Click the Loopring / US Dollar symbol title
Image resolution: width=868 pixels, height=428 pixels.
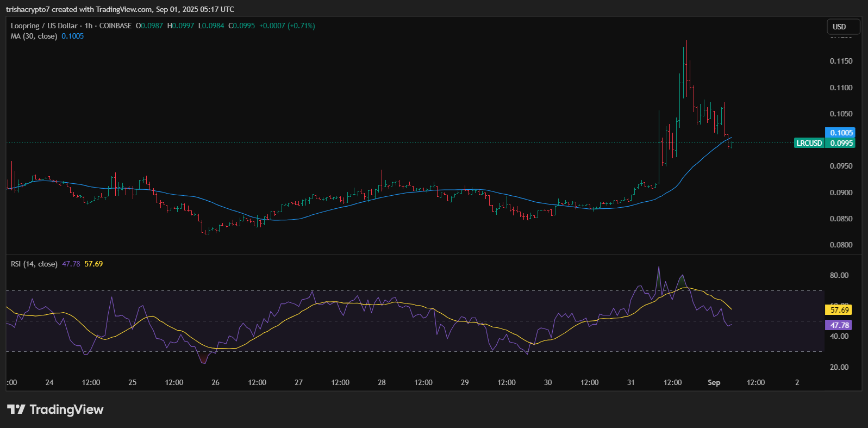click(x=44, y=26)
